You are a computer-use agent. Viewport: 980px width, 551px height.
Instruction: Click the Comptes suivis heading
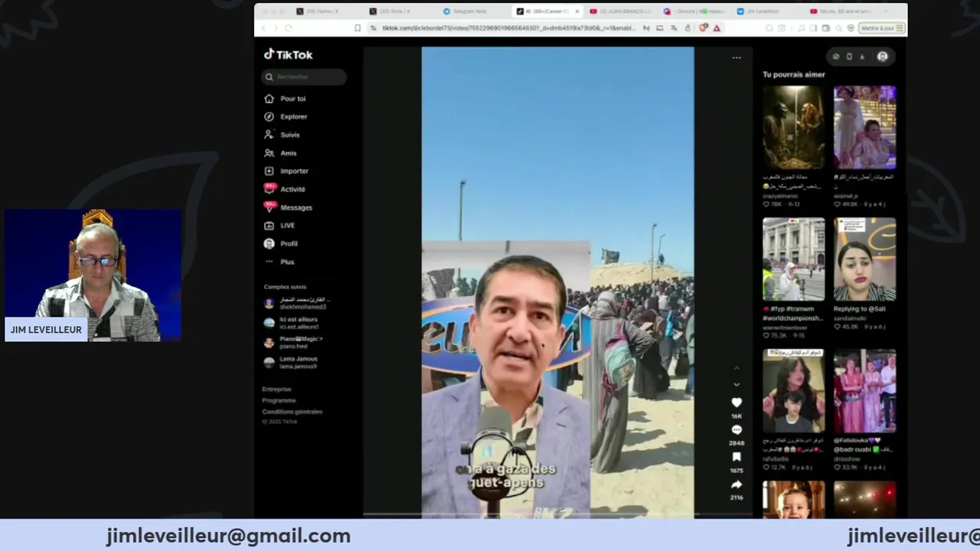click(x=285, y=287)
